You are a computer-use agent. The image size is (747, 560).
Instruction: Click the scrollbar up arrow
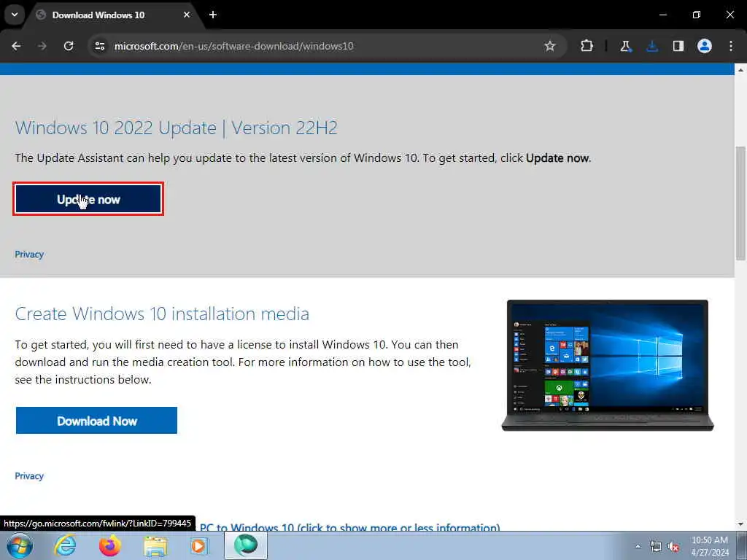click(740, 70)
